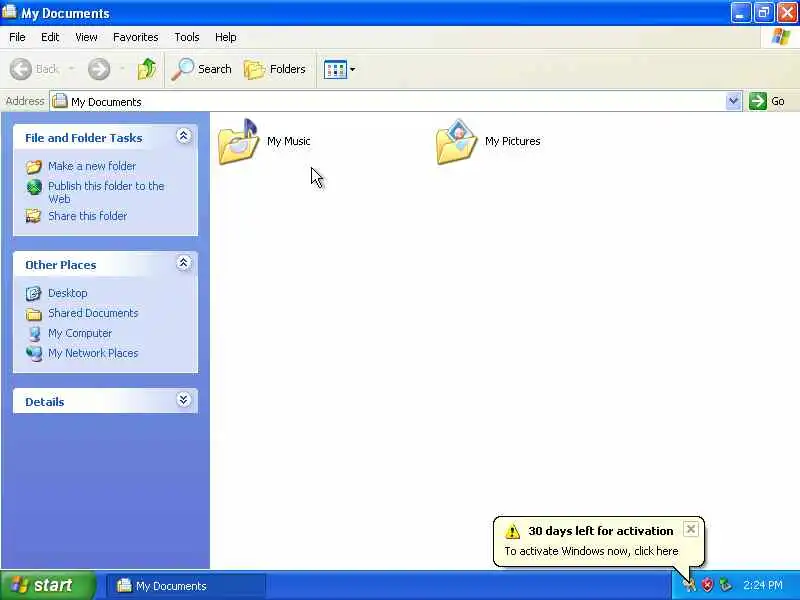Open the Back history dropdown arrow
The height and width of the screenshot is (600, 800).
tap(71, 69)
